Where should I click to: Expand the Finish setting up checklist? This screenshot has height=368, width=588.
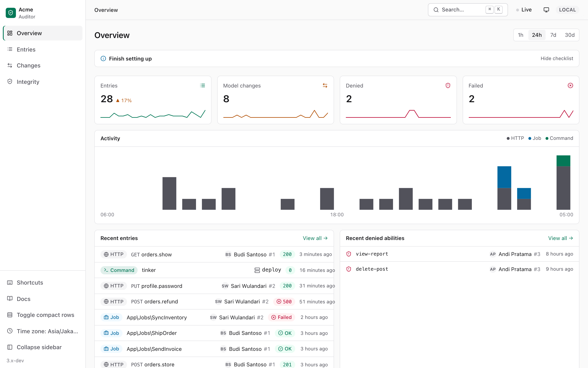[x=130, y=59]
